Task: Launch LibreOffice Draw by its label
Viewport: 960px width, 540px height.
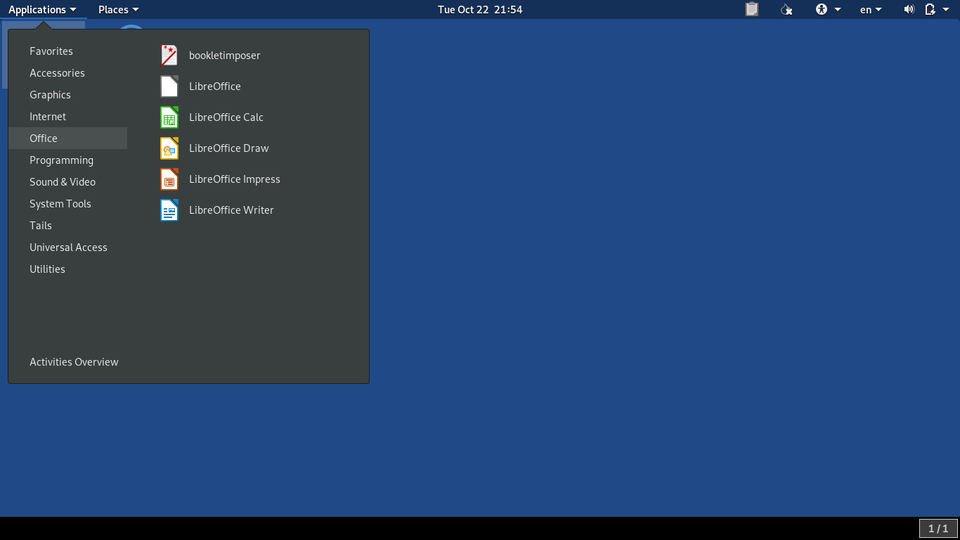Action: point(228,148)
